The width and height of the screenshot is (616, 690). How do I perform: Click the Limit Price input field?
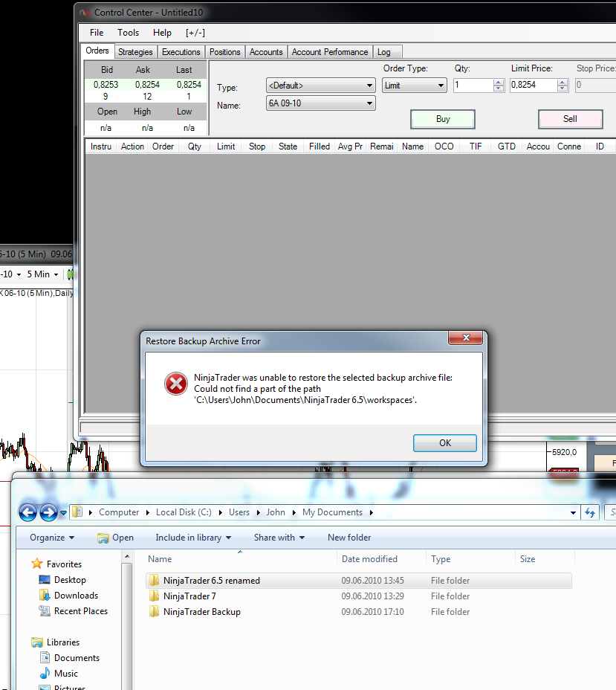(x=534, y=86)
